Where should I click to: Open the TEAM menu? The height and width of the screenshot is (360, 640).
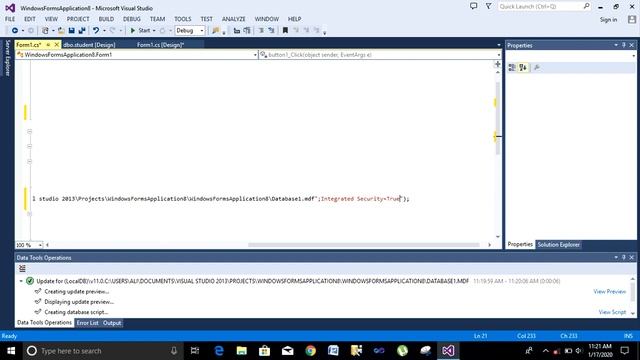click(157, 19)
